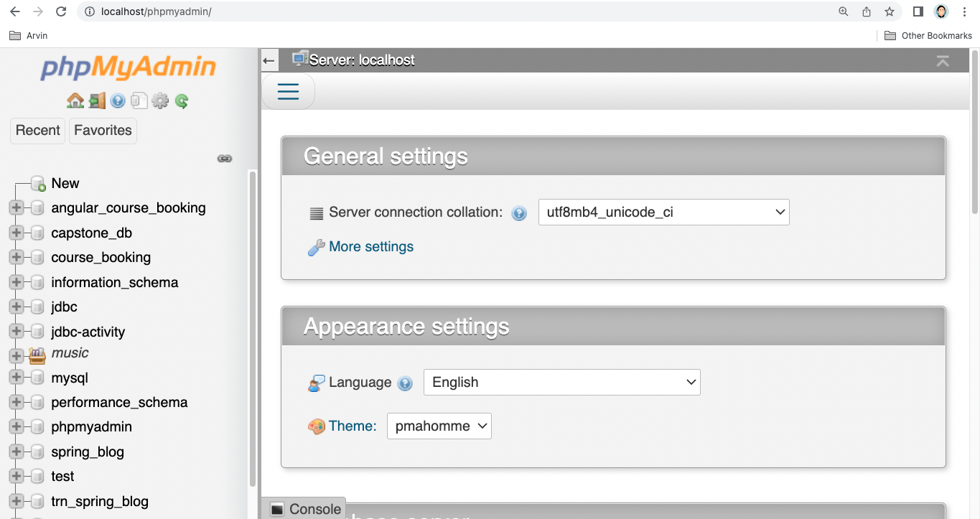Collapse navigation panel using left arrow
This screenshot has height=519, width=980.
click(x=269, y=60)
